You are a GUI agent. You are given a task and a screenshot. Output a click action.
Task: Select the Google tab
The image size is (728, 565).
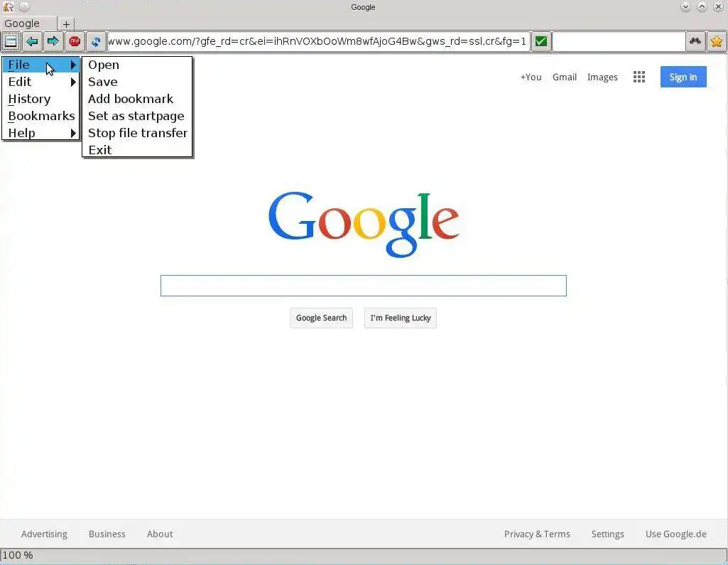(x=29, y=23)
